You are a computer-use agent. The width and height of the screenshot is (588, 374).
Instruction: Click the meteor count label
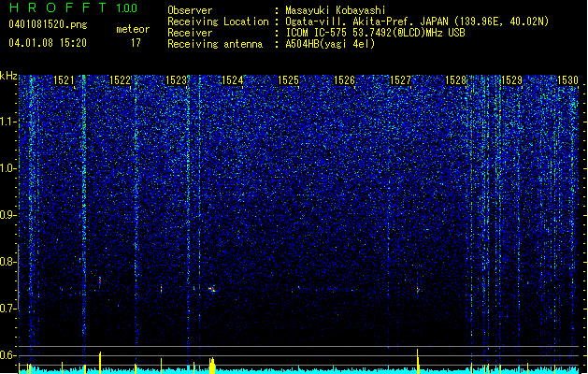[x=133, y=29]
